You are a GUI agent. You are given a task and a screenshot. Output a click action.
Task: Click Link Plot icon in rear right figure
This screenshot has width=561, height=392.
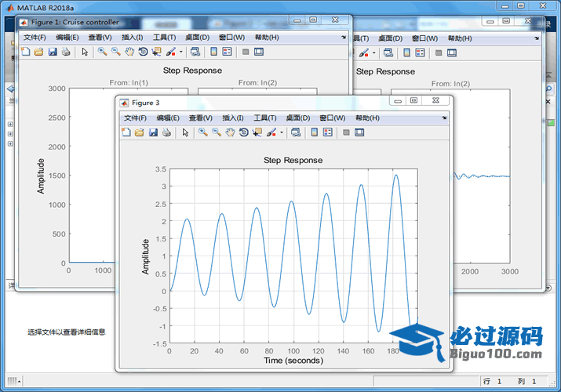(388, 53)
